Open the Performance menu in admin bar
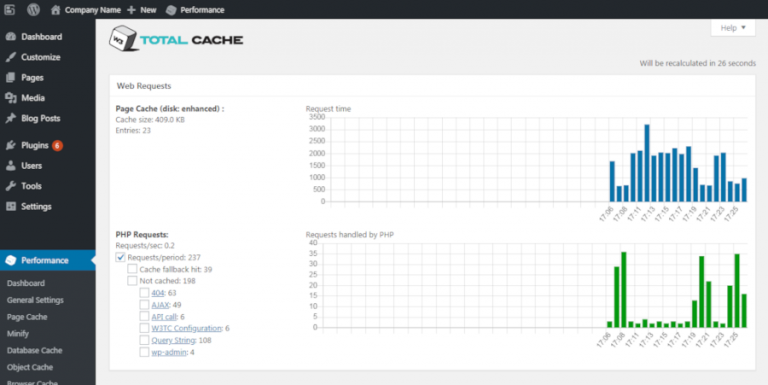This screenshot has width=768, height=385. tap(195, 10)
